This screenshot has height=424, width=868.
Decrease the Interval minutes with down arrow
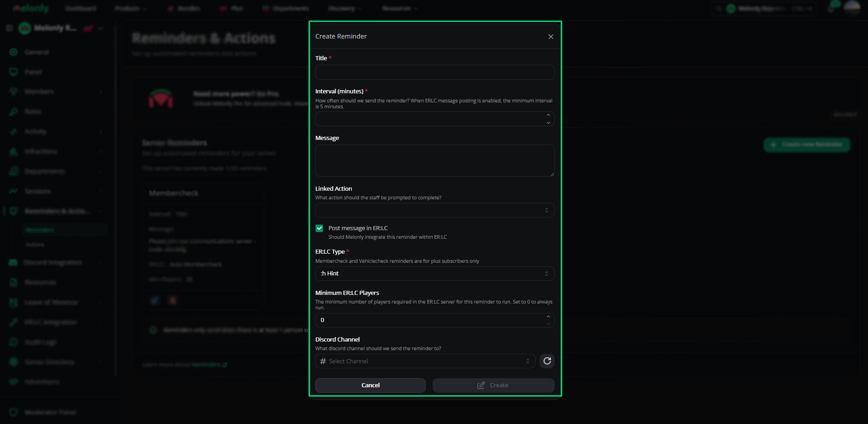point(548,122)
